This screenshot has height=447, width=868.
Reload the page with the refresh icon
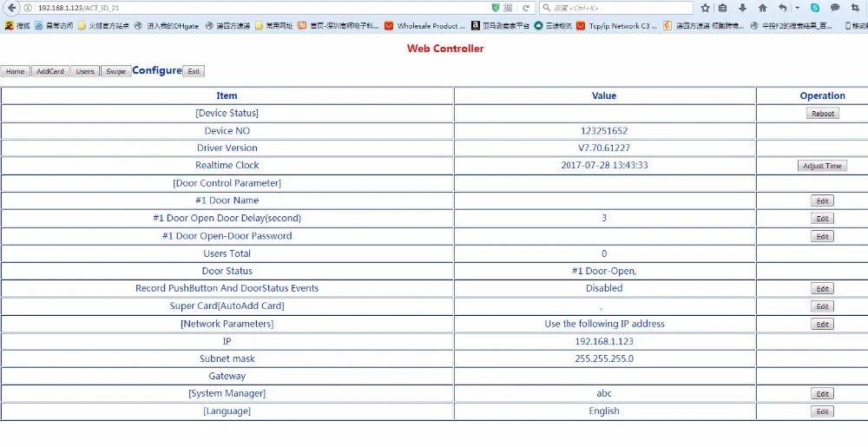click(x=526, y=8)
